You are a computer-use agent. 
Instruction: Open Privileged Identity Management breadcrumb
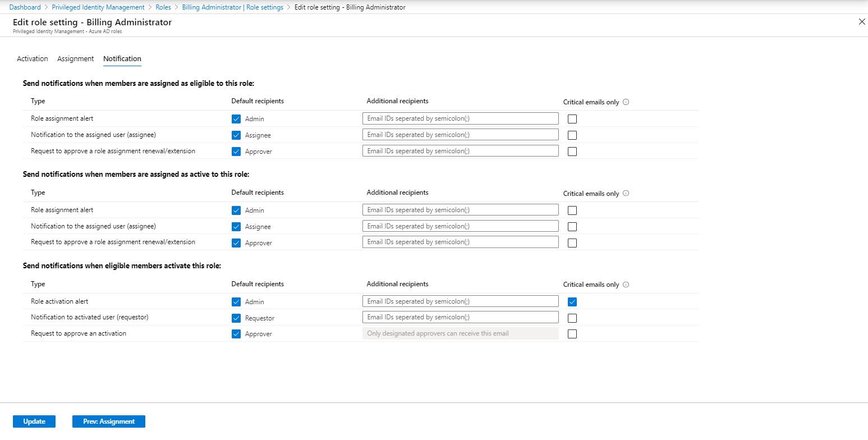click(98, 7)
